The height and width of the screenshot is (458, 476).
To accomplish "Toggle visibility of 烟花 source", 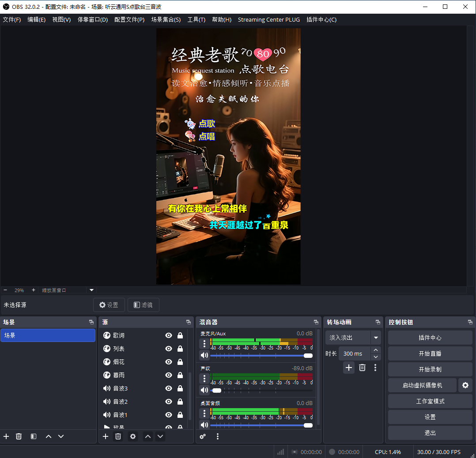I will point(168,362).
